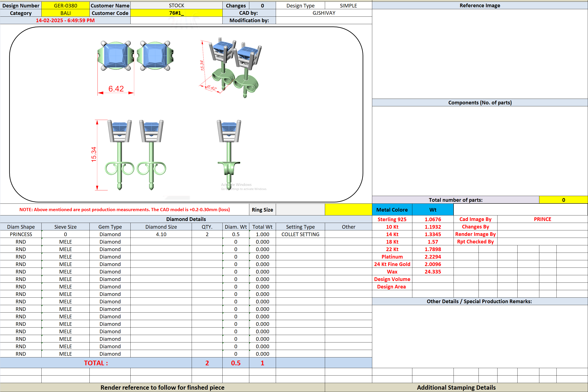Select the customer code cell 76#1_
Viewport: 588px width, 392px height.
(x=177, y=13)
